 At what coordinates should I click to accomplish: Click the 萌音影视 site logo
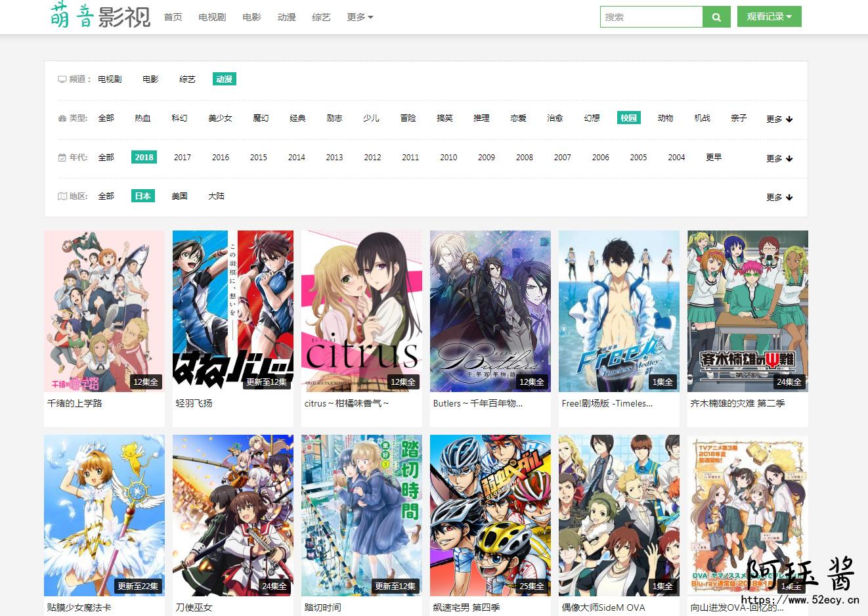[x=100, y=16]
